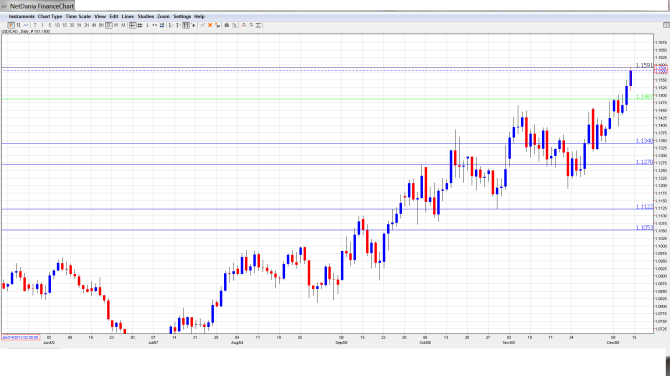Viewport: 670px width, 376px height.
Task: Open the Help menu
Action: 199,16
